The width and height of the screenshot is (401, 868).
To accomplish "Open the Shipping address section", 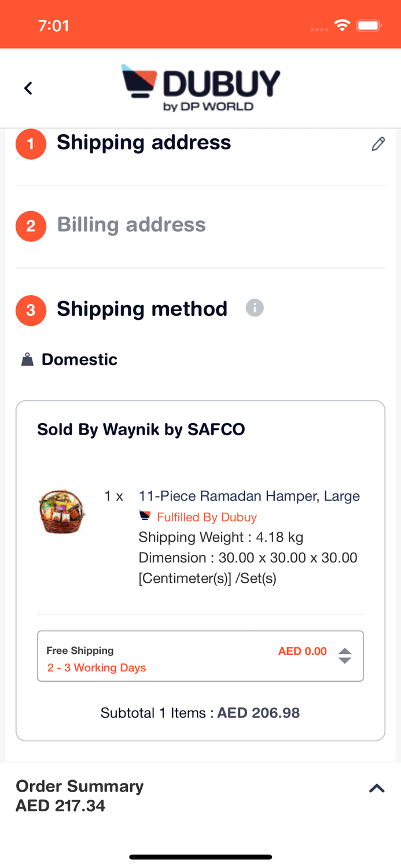I will click(x=144, y=142).
